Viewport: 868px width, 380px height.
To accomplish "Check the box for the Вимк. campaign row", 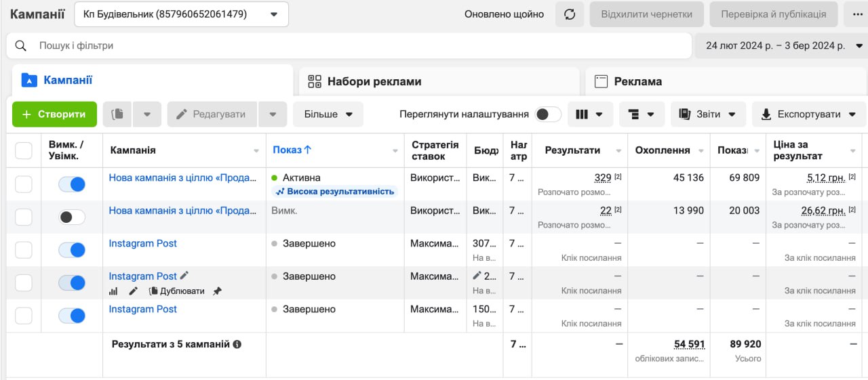I will click(x=24, y=217).
